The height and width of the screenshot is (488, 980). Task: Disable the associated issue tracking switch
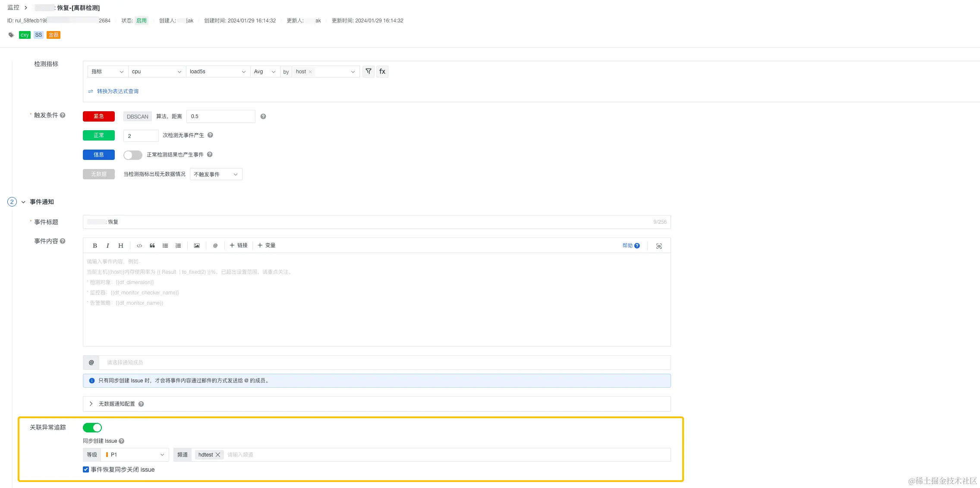(x=92, y=428)
